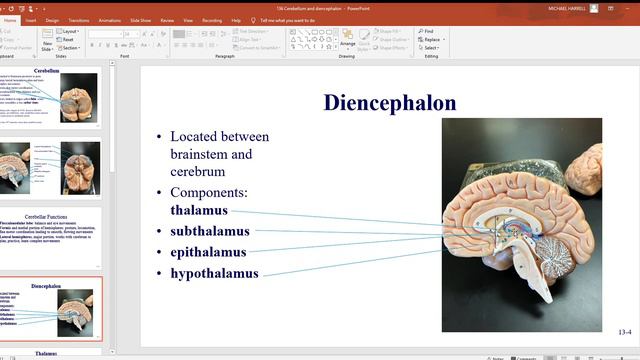640x360 pixels.
Task: Click the Tell me what you want field
Action: [x=287, y=20]
